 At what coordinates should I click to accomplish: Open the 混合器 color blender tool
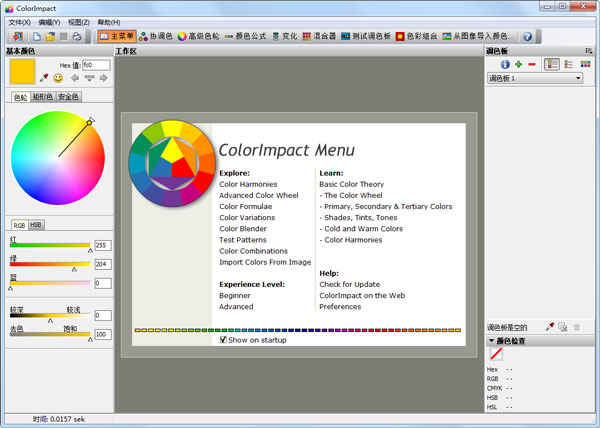[x=319, y=36]
